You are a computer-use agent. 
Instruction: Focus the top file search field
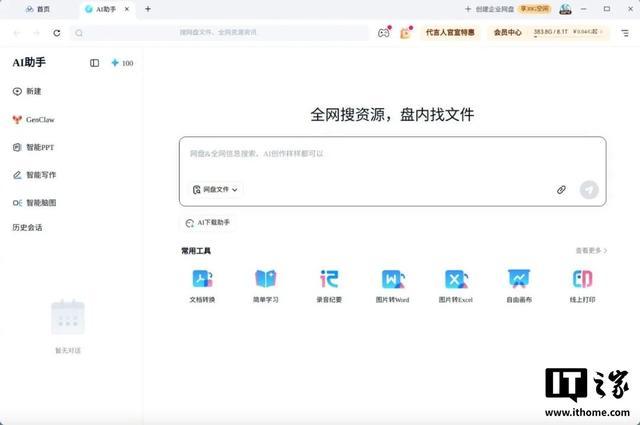[219, 33]
